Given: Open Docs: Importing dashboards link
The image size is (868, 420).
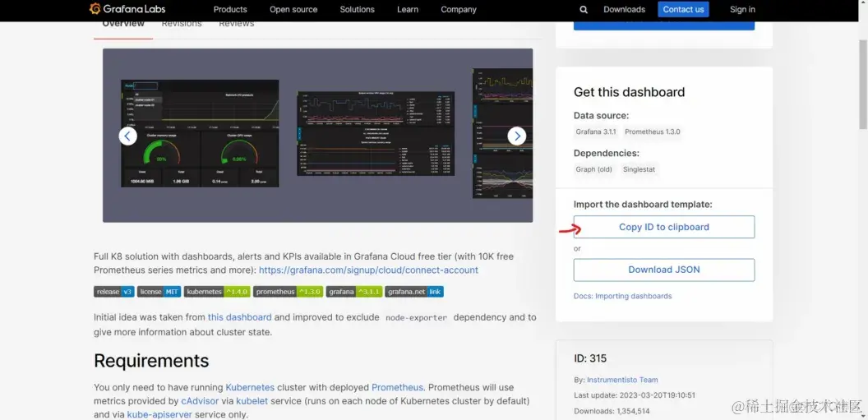Looking at the screenshot, I should [x=622, y=296].
